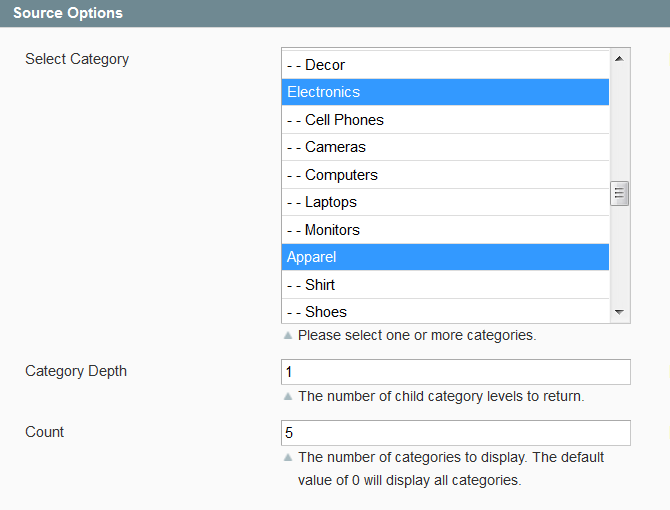Click the highlighted Apparel category
The height and width of the screenshot is (510, 670).
445,257
